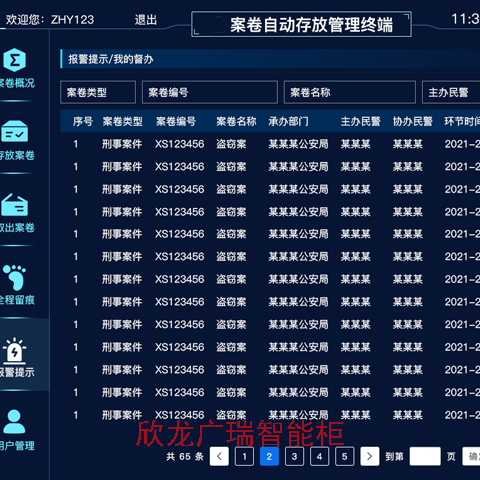Click the 承办部门 column header

(x=288, y=121)
